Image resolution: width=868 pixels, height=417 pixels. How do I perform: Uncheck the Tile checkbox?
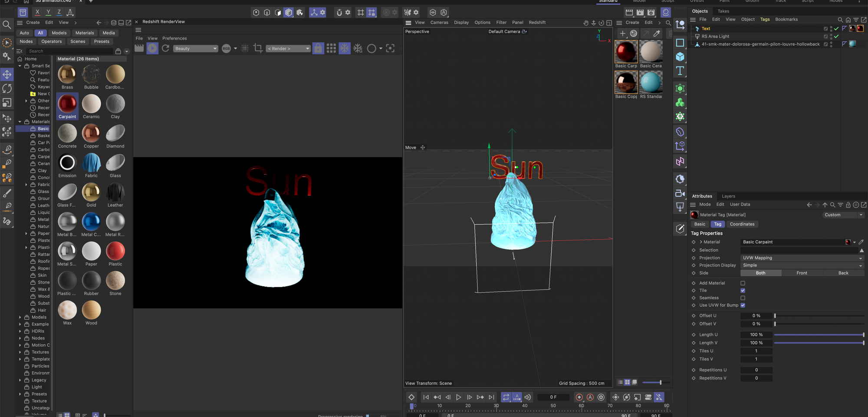click(743, 291)
